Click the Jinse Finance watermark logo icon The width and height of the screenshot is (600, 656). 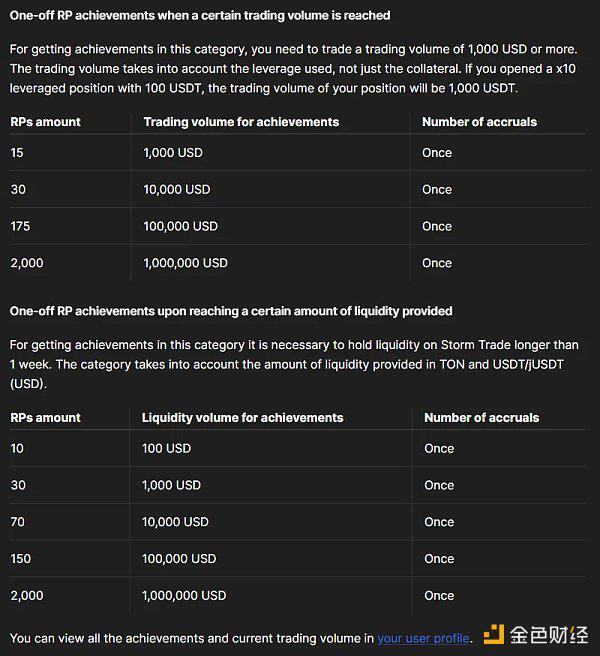[x=494, y=635]
